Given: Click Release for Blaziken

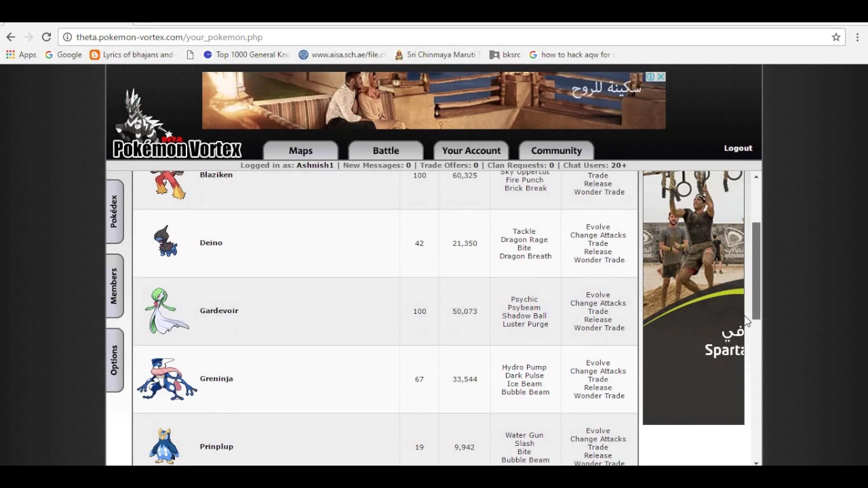Looking at the screenshot, I should coord(598,184).
